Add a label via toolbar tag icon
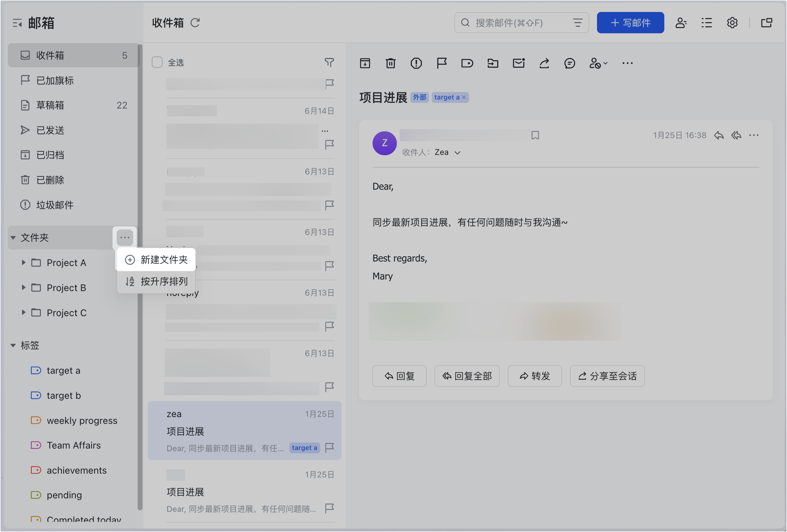The height and width of the screenshot is (532, 787). (467, 63)
